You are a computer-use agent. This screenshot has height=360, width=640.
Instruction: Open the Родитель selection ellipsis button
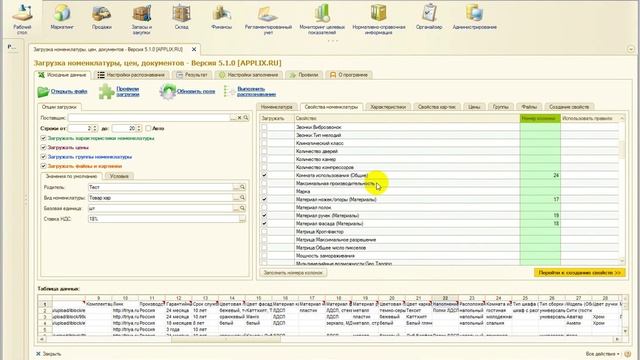tap(236, 187)
